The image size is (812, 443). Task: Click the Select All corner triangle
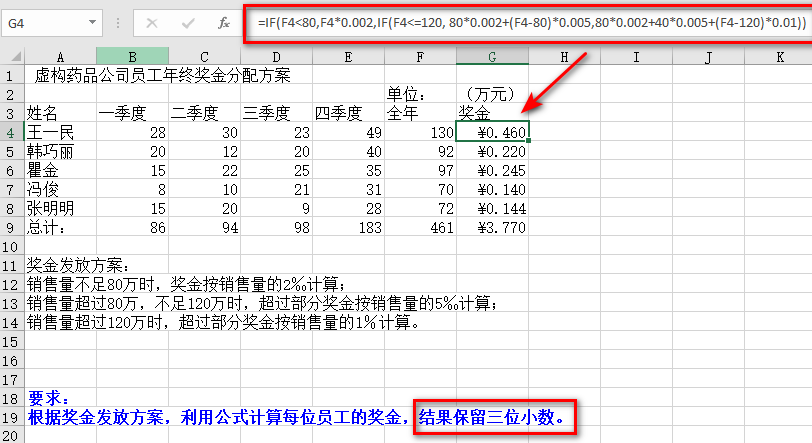pyautogui.click(x=12, y=57)
